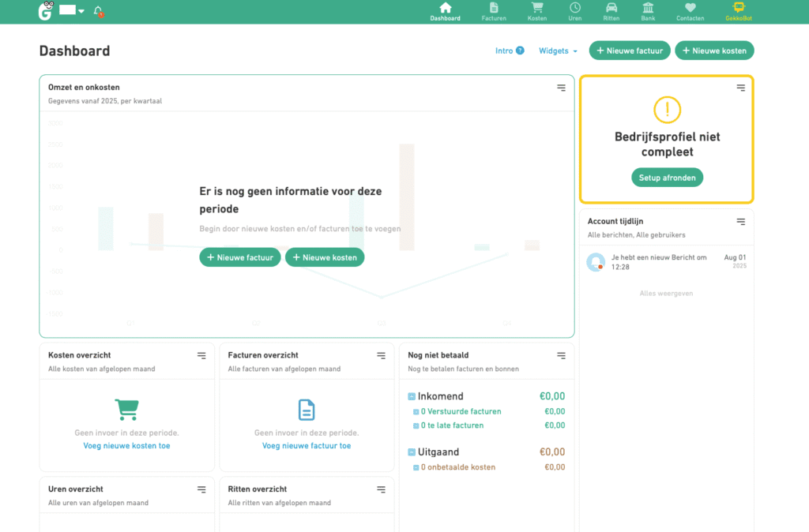Go to the Facturen tab
Image resolution: width=809 pixels, height=532 pixels.
pyautogui.click(x=494, y=11)
